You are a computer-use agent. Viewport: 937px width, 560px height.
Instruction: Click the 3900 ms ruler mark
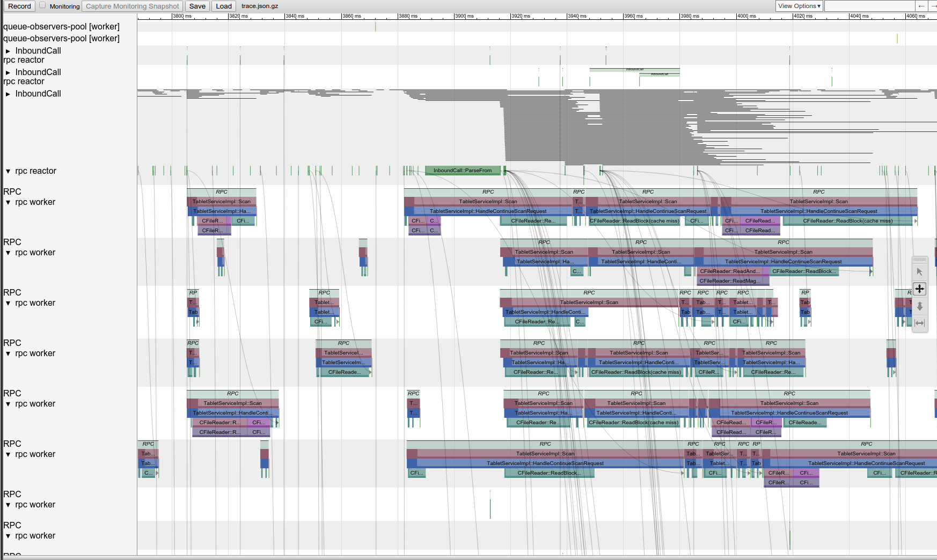[465, 16]
